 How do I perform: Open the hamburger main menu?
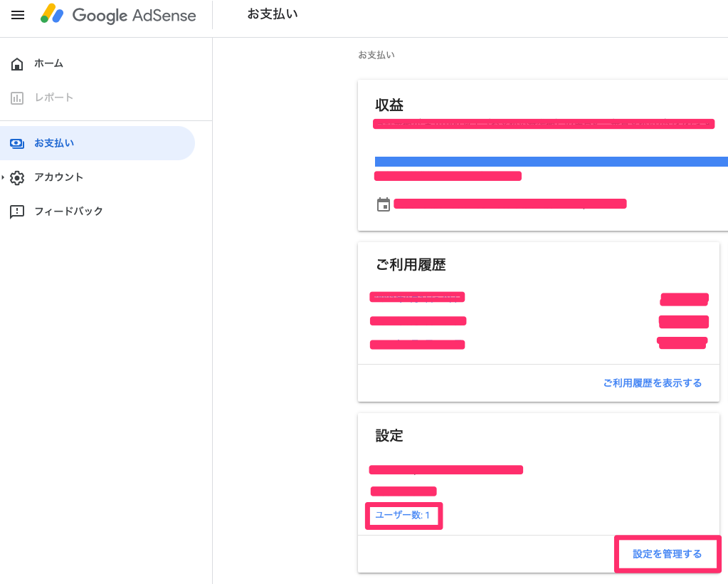point(18,15)
